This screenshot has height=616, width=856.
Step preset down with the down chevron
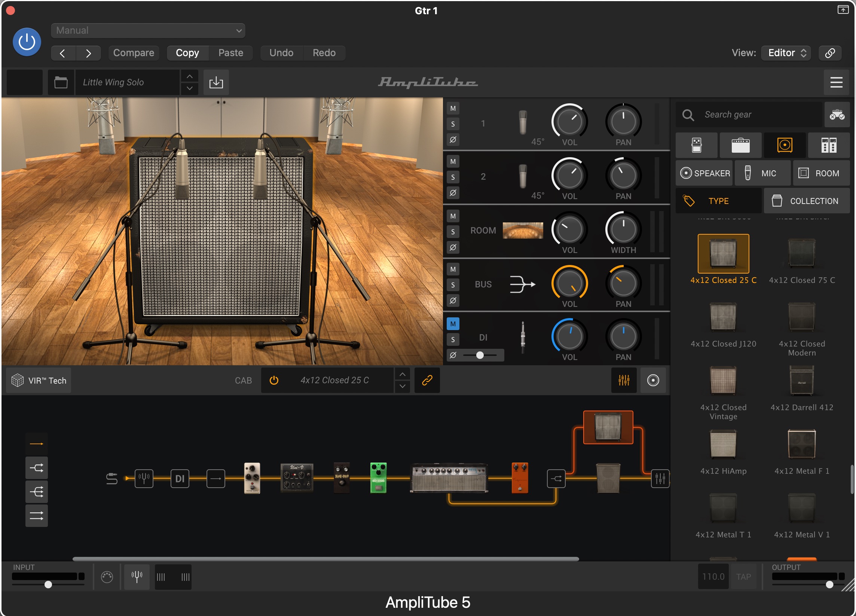tap(189, 88)
